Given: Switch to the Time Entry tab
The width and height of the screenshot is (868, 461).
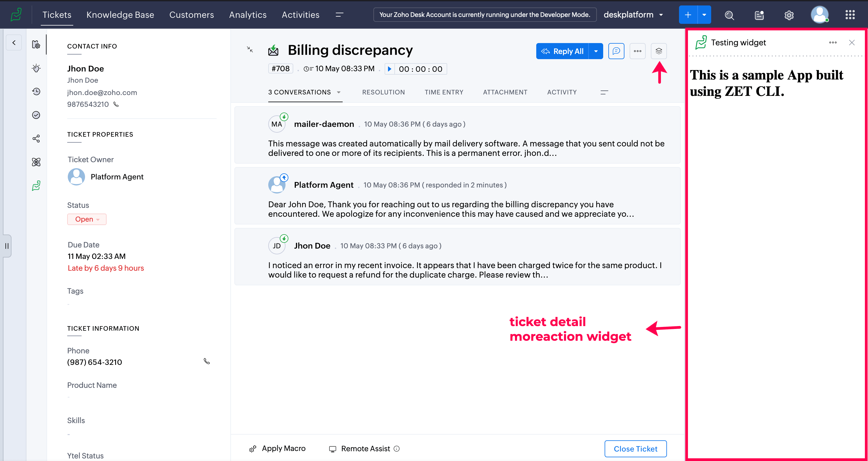Looking at the screenshot, I should point(444,92).
